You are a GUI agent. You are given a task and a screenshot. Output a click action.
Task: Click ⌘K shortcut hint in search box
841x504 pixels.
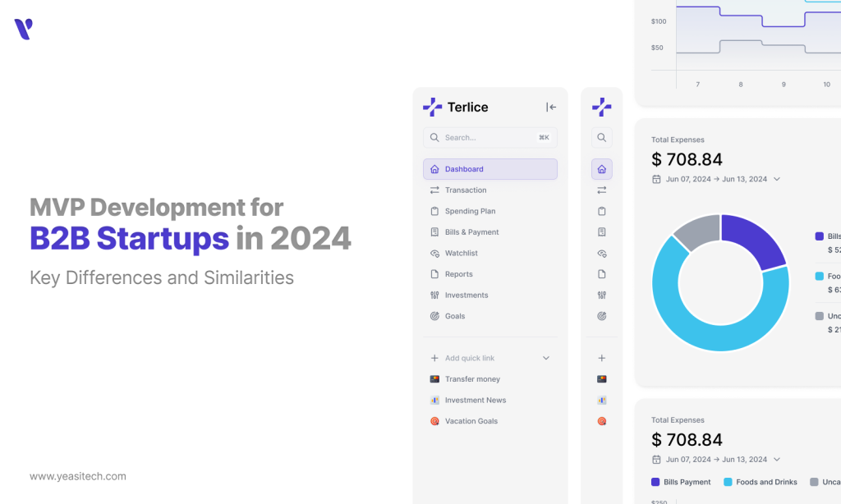coord(544,138)
